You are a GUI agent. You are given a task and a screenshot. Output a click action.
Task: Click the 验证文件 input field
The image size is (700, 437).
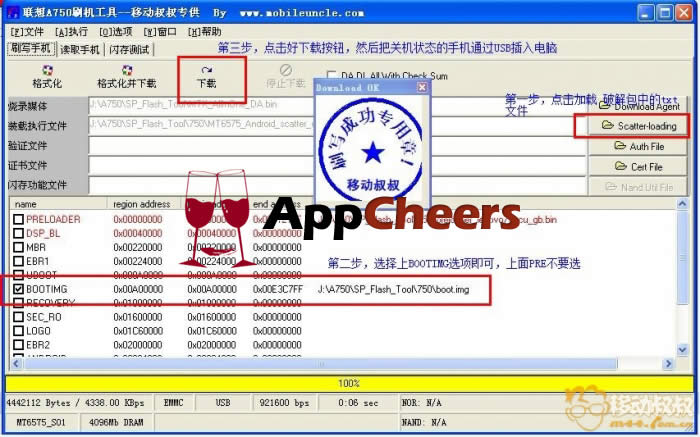[337, 146]
